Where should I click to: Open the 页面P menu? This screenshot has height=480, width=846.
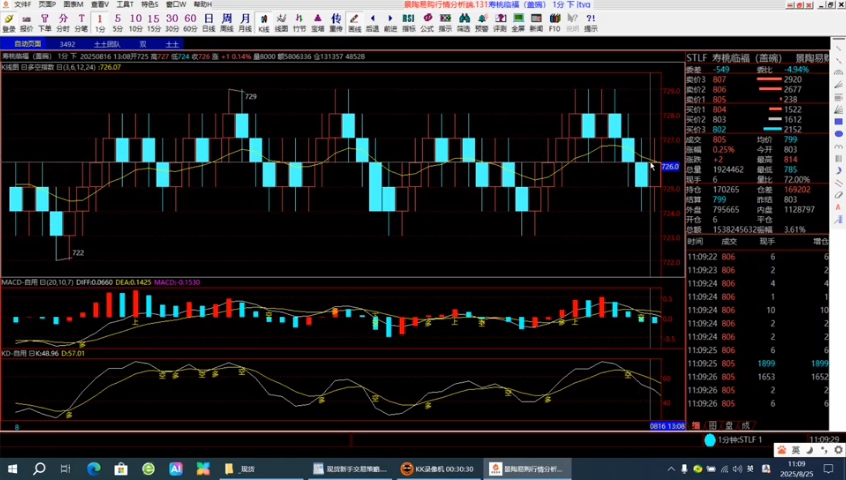[x=47, y=4]
